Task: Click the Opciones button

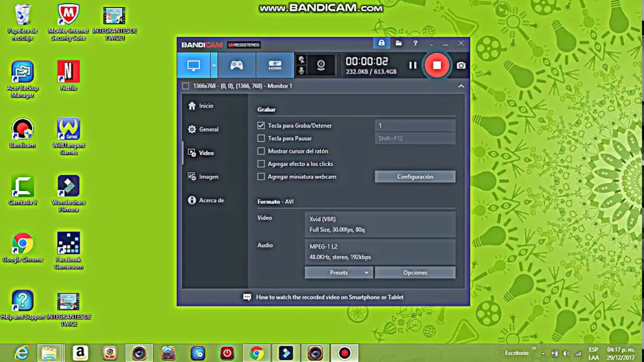Action: [415, 273]
